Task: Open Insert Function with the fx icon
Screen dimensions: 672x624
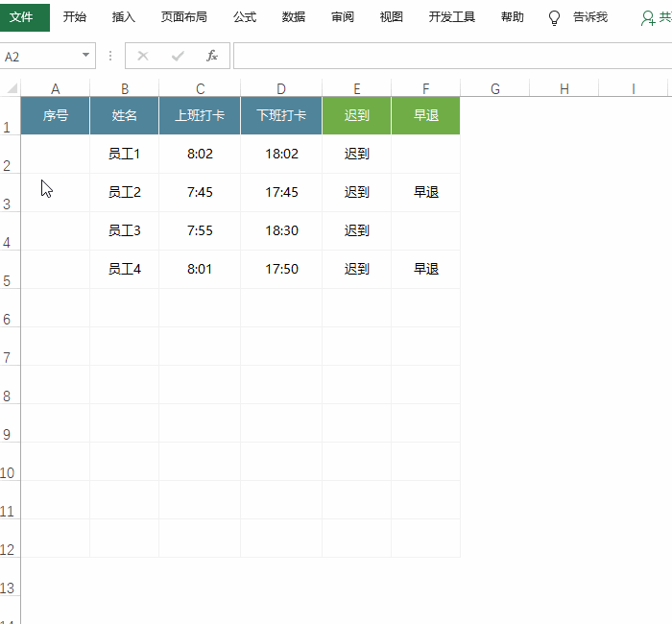Action: click(x=212, y=56)
